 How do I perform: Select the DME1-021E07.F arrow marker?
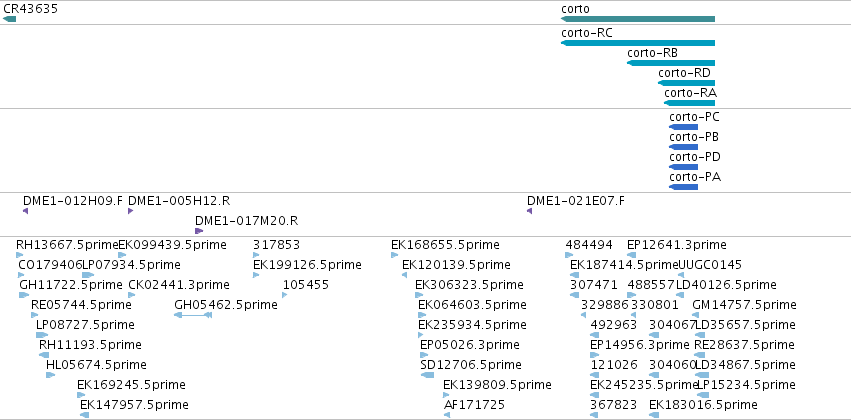tap(530, 211)
